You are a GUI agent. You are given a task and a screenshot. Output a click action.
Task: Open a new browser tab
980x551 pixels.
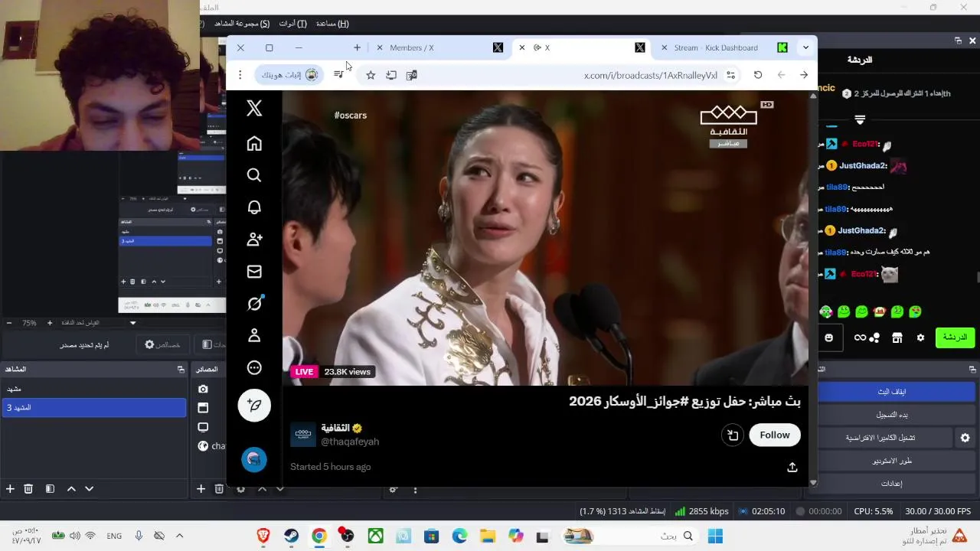tap(357, 47)
